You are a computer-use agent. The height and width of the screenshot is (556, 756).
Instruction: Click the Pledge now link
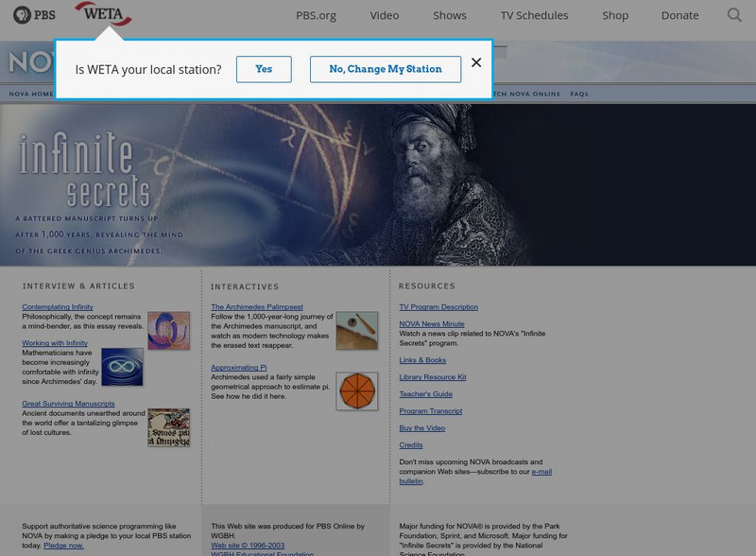pyautogui.click(x=63, y=546)
